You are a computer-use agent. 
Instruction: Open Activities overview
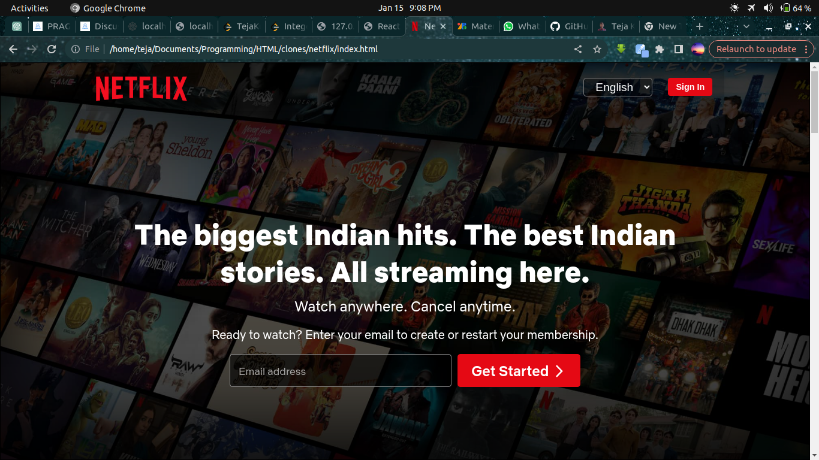[29, 8]
